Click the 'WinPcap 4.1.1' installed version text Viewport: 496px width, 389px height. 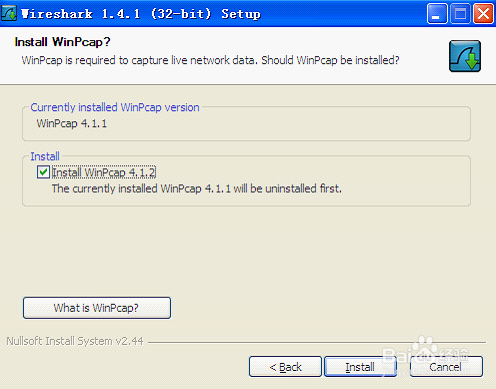(x=72, y=123)
